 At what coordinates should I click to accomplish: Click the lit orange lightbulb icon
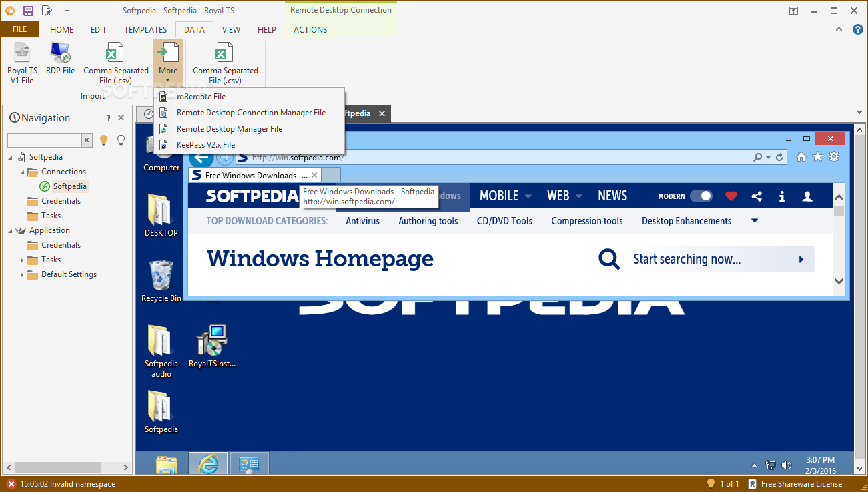(x=104, y=140)
